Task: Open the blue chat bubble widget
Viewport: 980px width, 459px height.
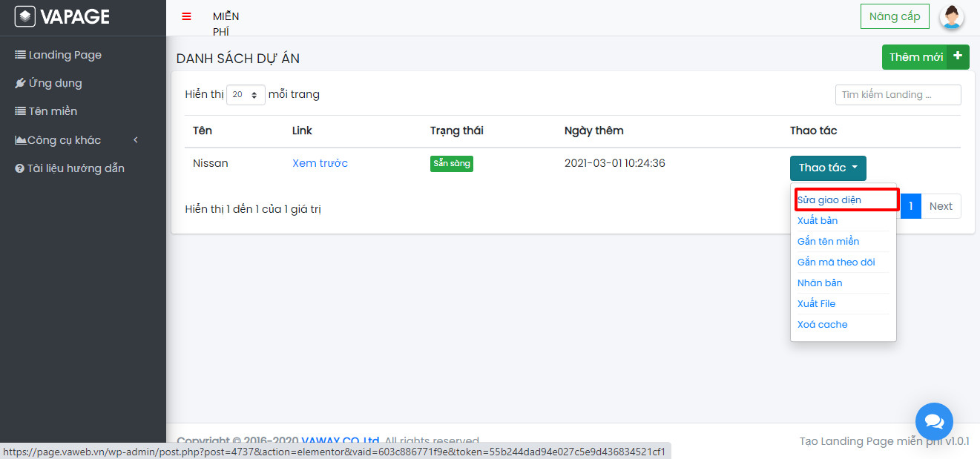Action: pyautogui.click(x=934, y=421)
